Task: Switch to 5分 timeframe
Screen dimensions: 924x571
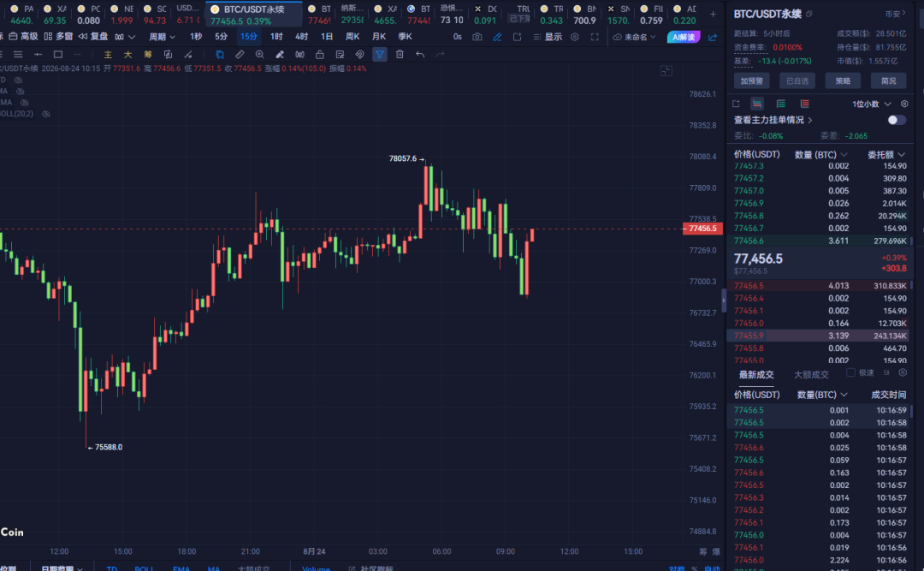Action: [x=221, y=37]
